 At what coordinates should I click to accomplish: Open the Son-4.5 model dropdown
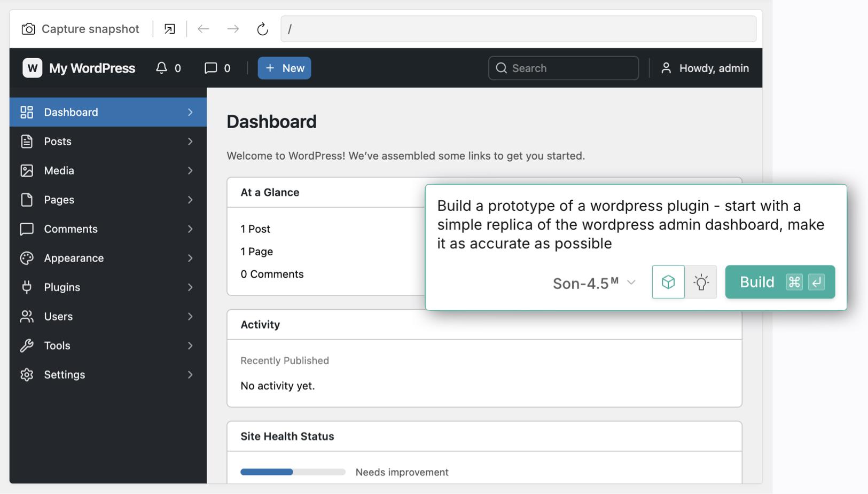pos(594,283)
